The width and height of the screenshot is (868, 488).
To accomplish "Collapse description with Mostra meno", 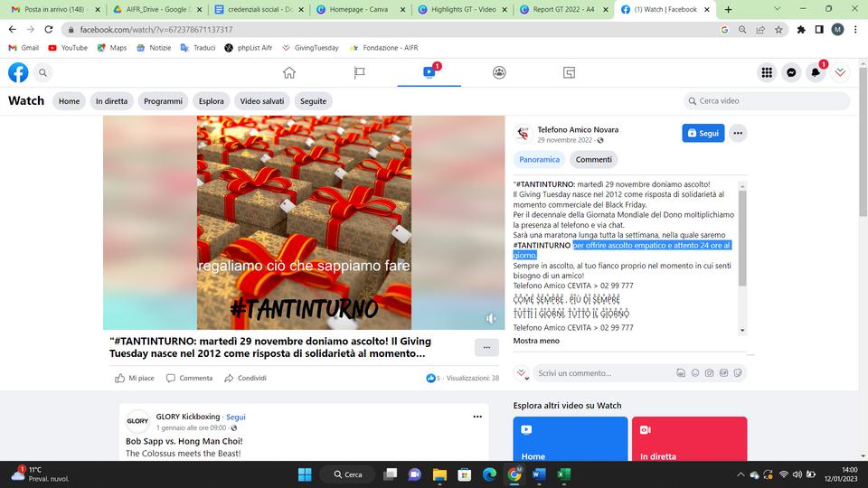I will 536,341.
